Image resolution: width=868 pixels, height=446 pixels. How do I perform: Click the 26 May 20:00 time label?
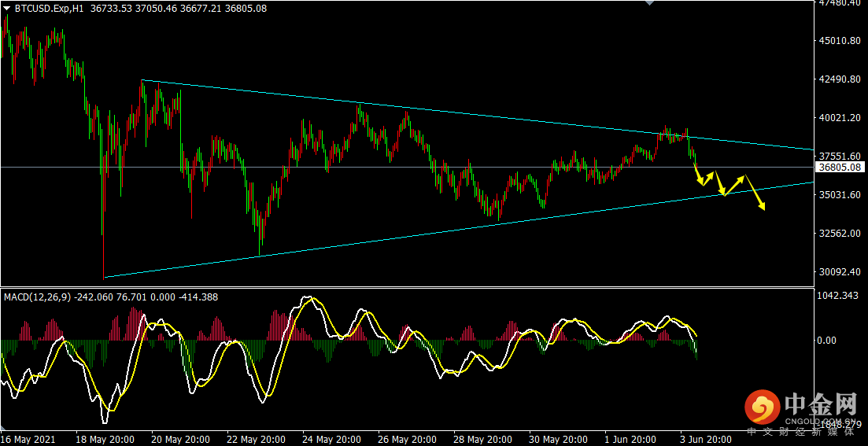pos(406,439)
